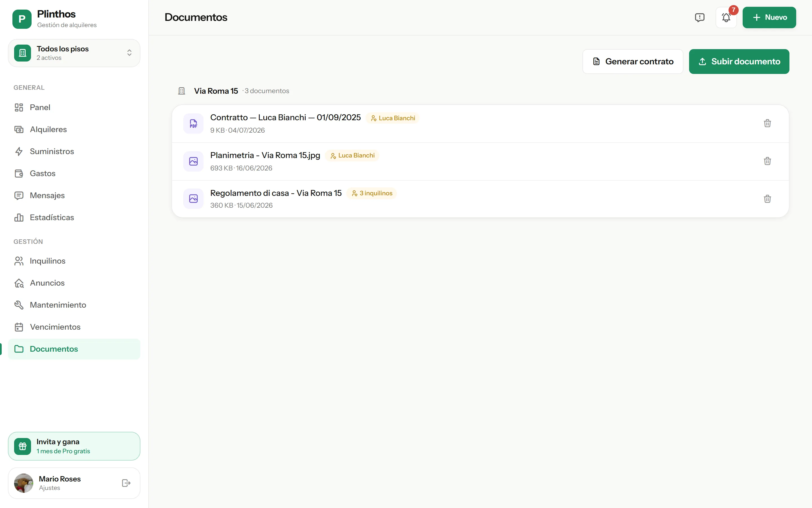This screenshot has height=508, width=812.
Task: Open Anuncios listing page
Action: coord(74,283)
